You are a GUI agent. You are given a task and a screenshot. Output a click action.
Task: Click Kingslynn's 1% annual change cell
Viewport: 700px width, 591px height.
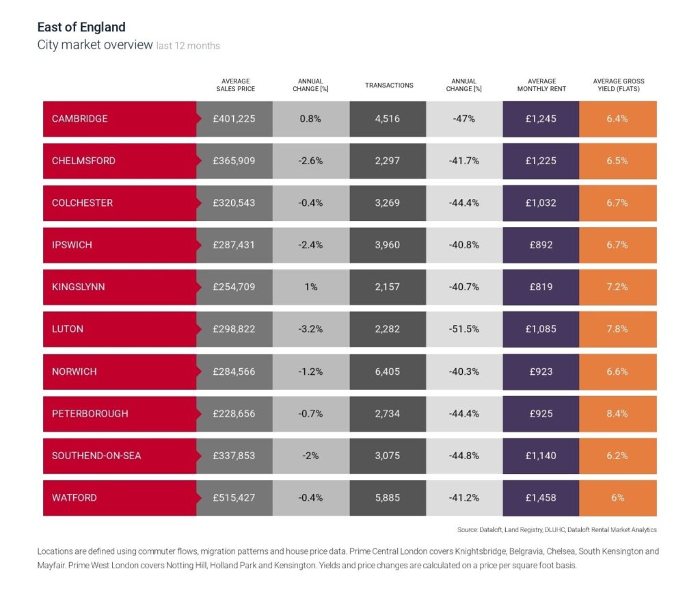click(x=311, y=287)
